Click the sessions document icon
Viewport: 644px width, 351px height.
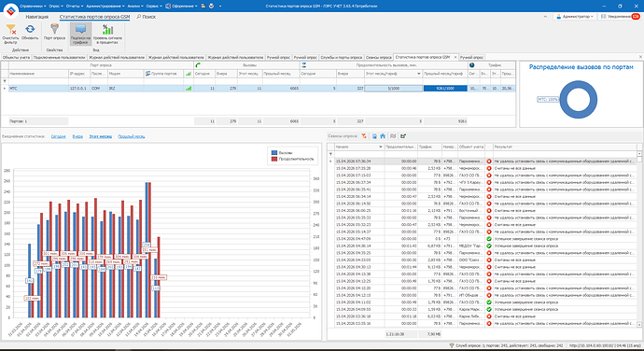(374, 136)
